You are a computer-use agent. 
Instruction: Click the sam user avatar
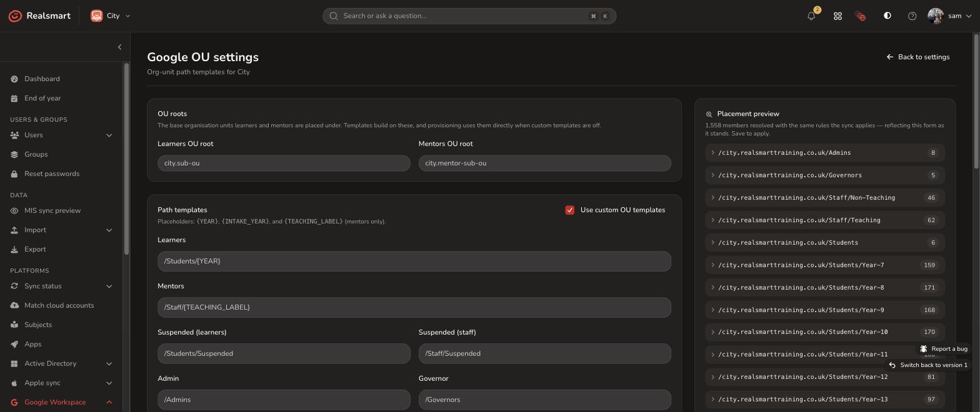point(935,16)
